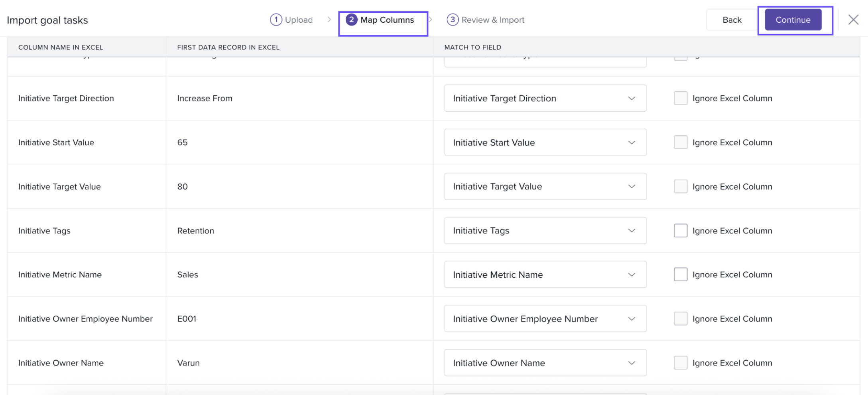Viewport: 868px width, 395px height.
Task: Click chevron on Initiative Owner Name dropdown
Action: [632, 363]
